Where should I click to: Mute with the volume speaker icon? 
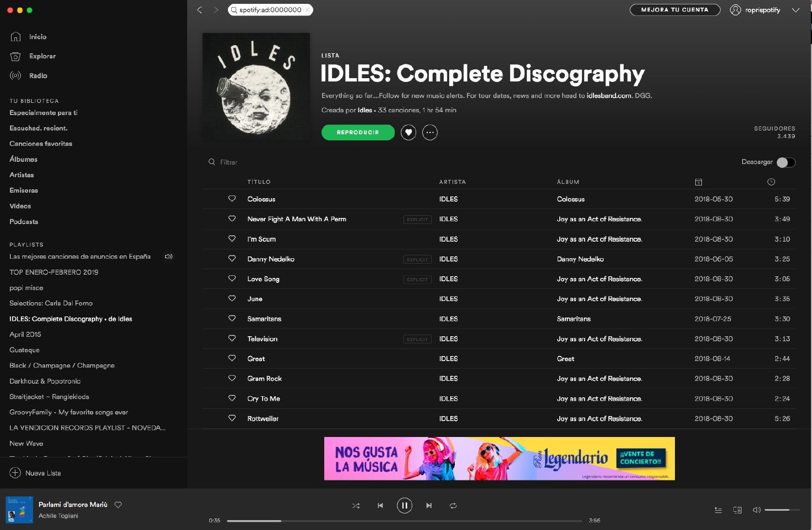pyautogui.click(x=757, y=510)
